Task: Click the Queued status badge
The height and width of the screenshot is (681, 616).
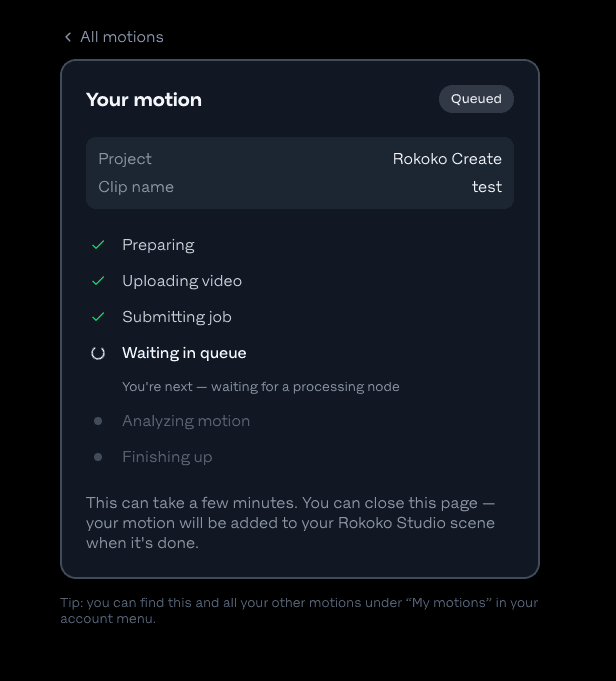Action: point(476,99)
